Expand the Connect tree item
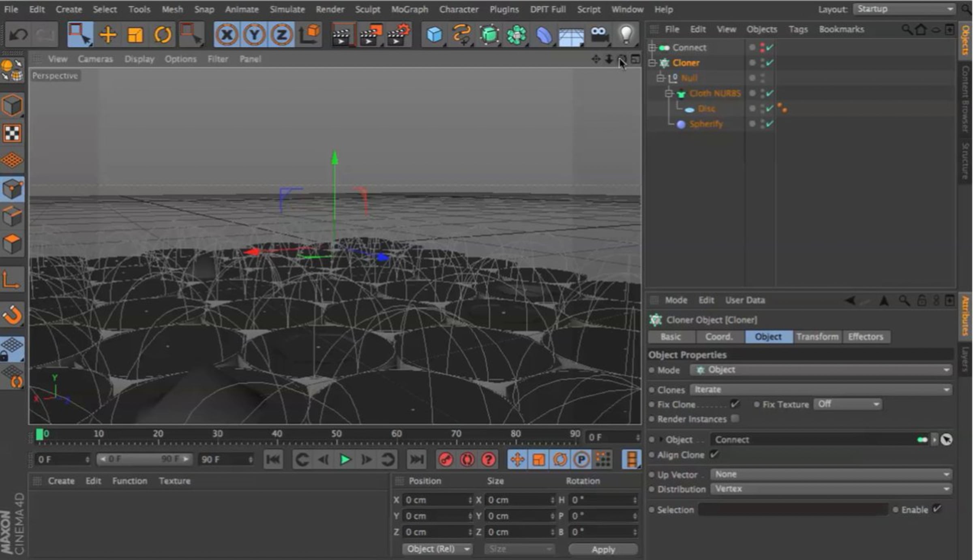Image resolution: width=973 pixels, height=560 pixels. [652, 47]
